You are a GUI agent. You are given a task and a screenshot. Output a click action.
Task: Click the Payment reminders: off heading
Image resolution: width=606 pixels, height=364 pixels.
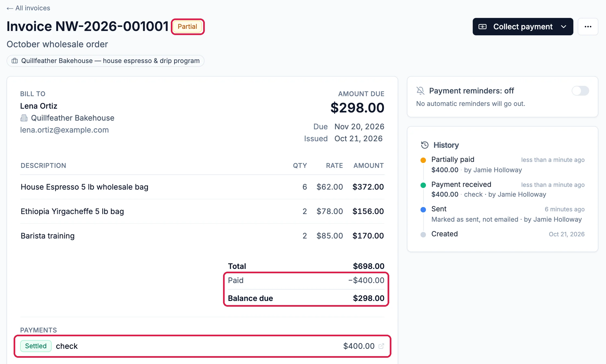471,91
